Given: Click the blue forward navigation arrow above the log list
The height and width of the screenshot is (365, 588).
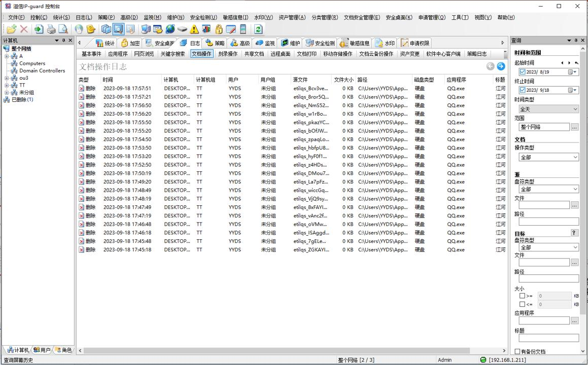Looking at the screenshot, I should point(501,66).
